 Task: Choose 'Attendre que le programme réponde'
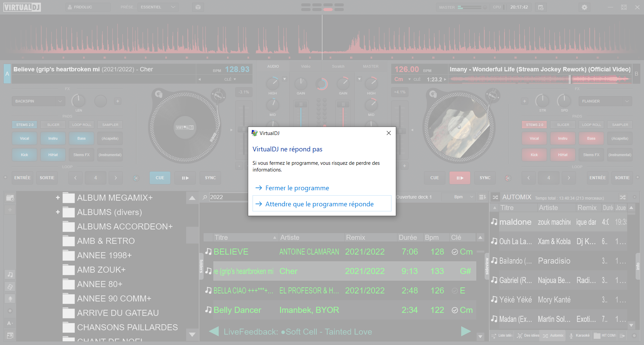[x=322, y=204]
